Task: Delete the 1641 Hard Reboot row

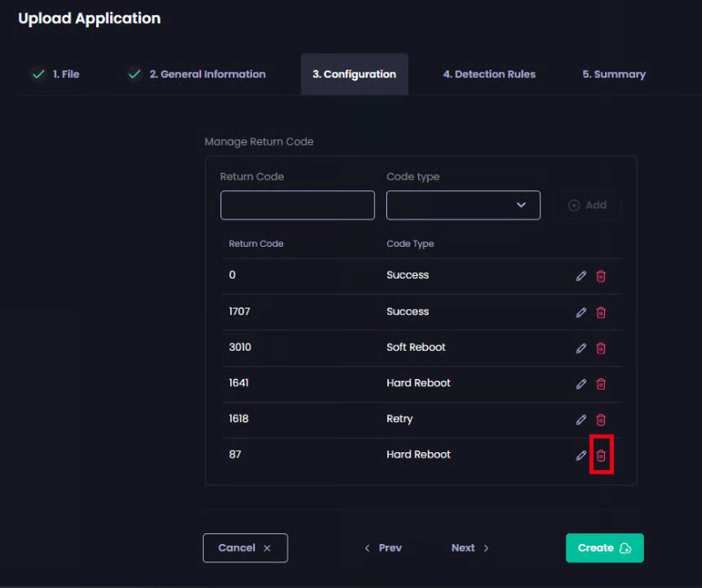Action: tap(601, 383)
